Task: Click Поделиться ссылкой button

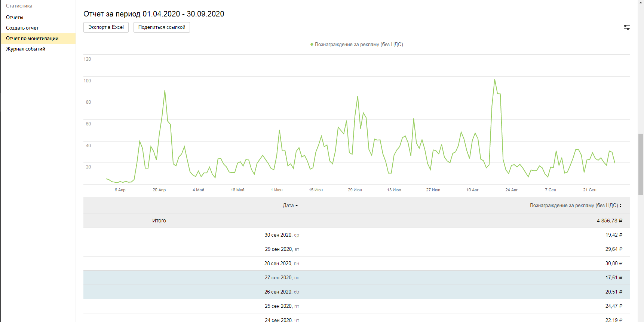Action: (x=162, y=27)
